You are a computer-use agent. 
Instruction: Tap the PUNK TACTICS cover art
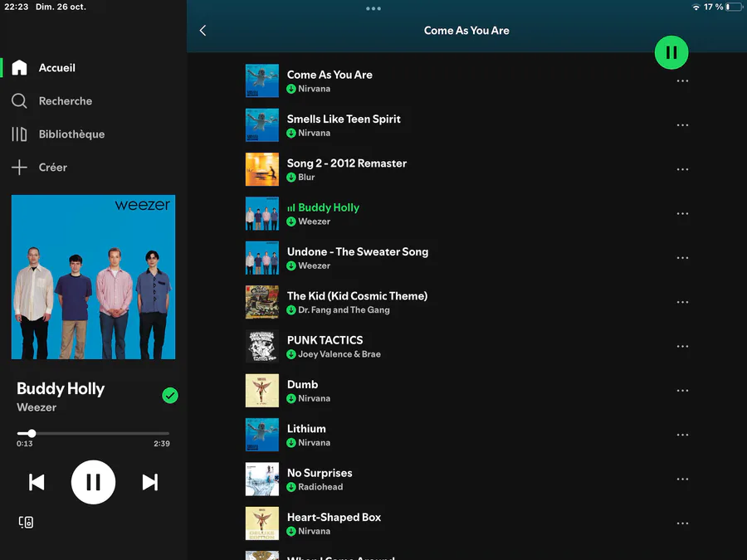point(262,346)
